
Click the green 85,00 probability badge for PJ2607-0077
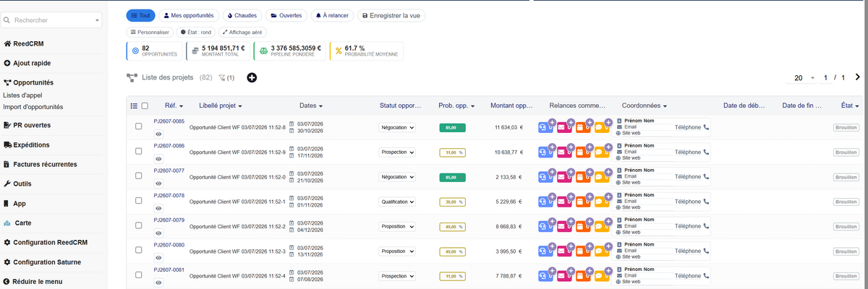pos(452,177)
